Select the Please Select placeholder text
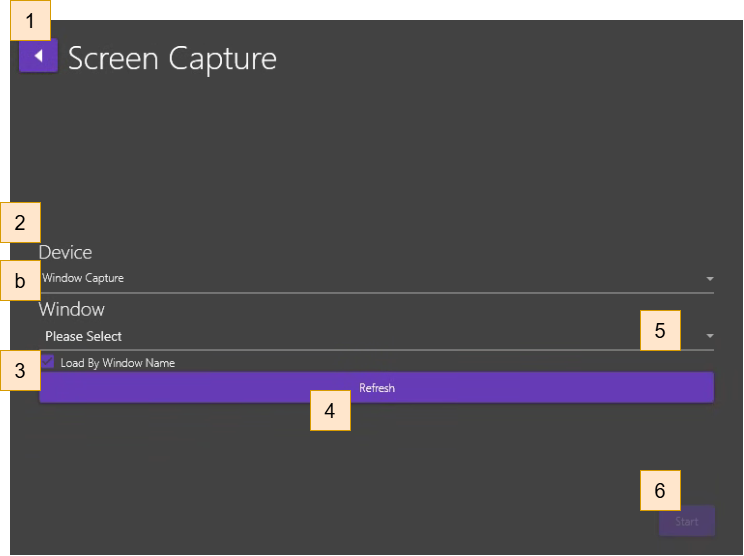 [84, 337]
